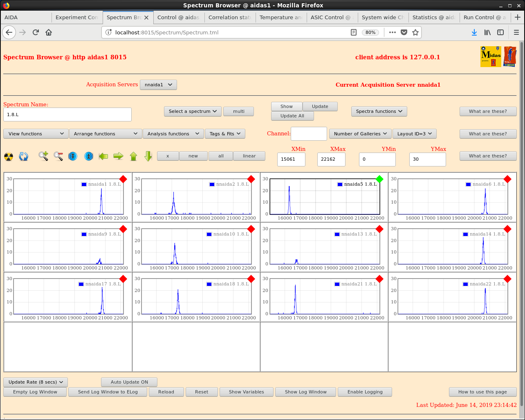The height and width of the screenshot is (420, 525).
Task: Open the Firefox library icon
Action: point(487,32)
